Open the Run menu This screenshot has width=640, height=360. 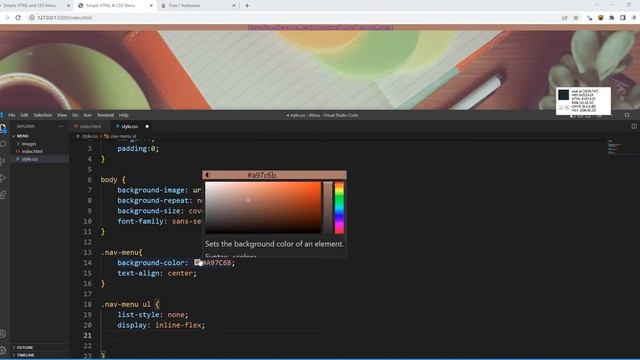pos(87,115)
